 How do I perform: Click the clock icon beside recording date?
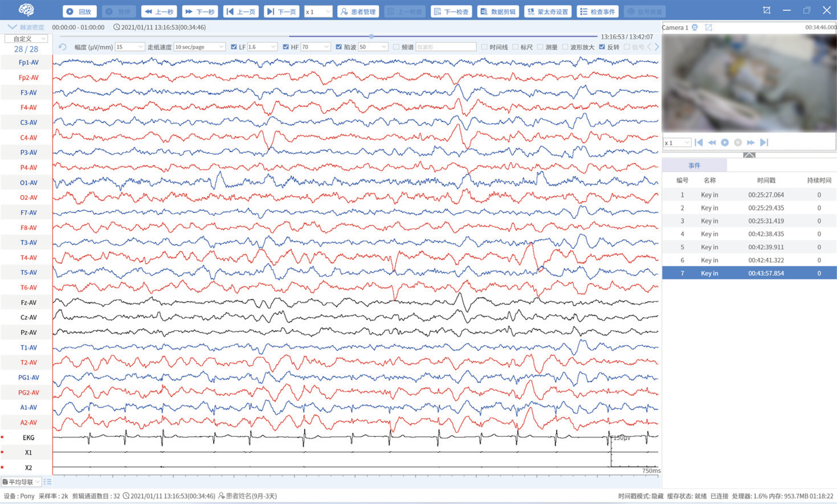tap(117, 27)
